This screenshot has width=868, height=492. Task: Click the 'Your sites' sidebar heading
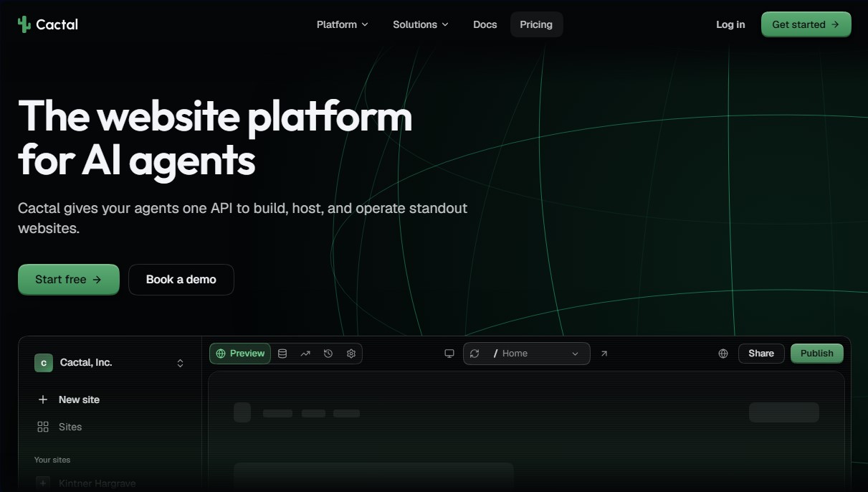pos(52,460)
